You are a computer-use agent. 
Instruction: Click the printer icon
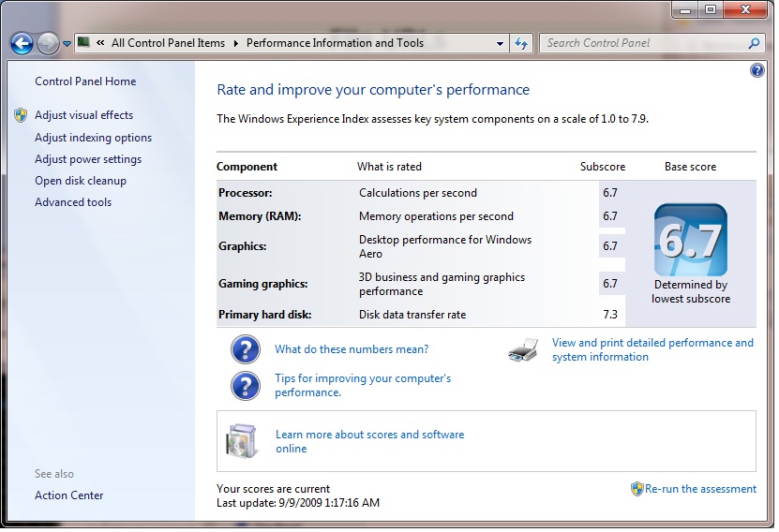point(523,350)
